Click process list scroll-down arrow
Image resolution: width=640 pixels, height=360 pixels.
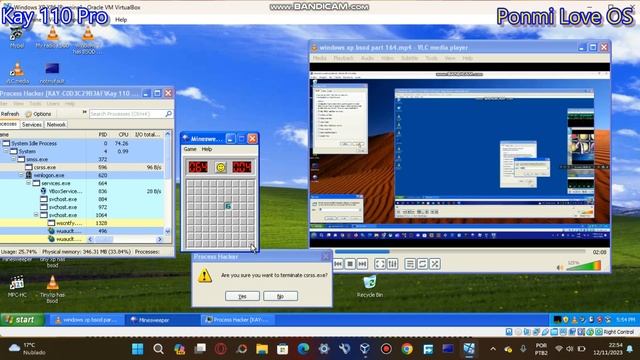168,231
